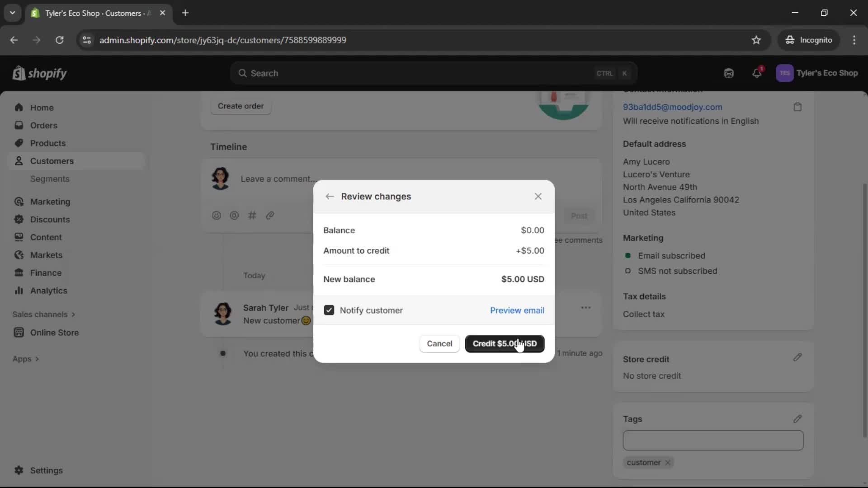Image resolution: width=868 pixels, height=488 pixels.
Task: Attach a link to the comment
Action: pos(270,216)
